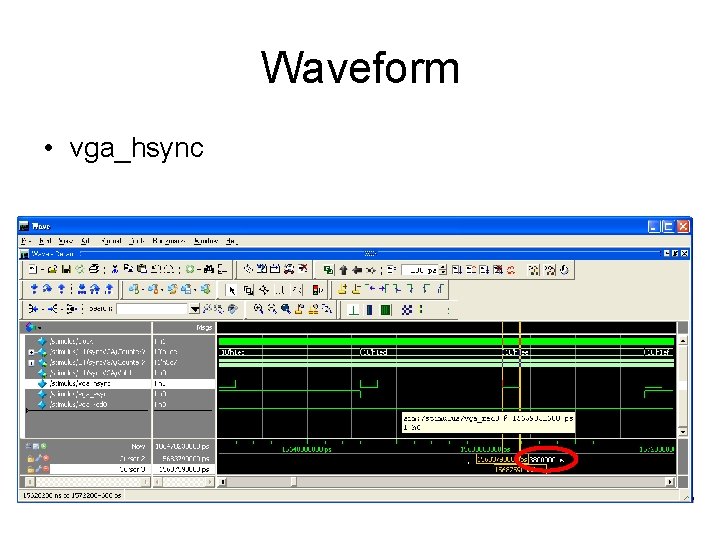Click the blue vertical bar format icon
The width and height of the screenshot is (720, 540).
pos(370,310)
